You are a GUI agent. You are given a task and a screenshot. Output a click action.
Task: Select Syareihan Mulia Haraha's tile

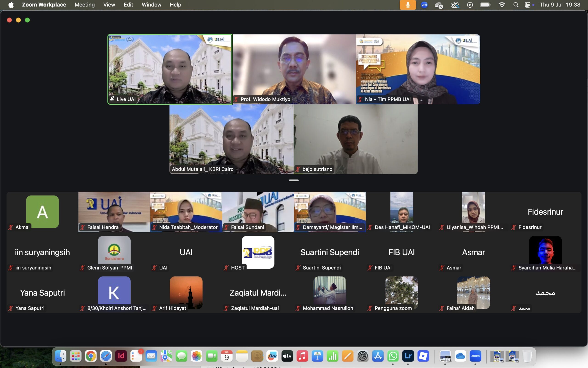point(546,252)
